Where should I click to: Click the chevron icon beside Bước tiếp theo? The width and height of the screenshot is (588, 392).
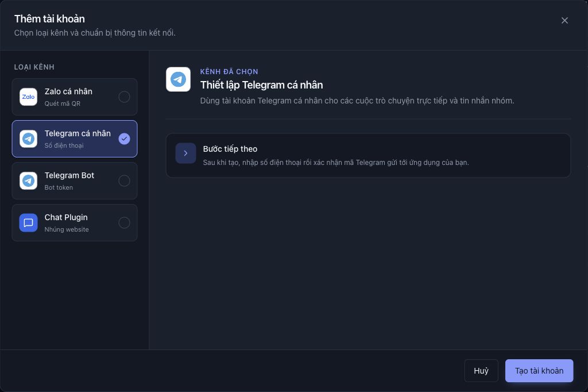pyautogui.click(x=185, y=153)
